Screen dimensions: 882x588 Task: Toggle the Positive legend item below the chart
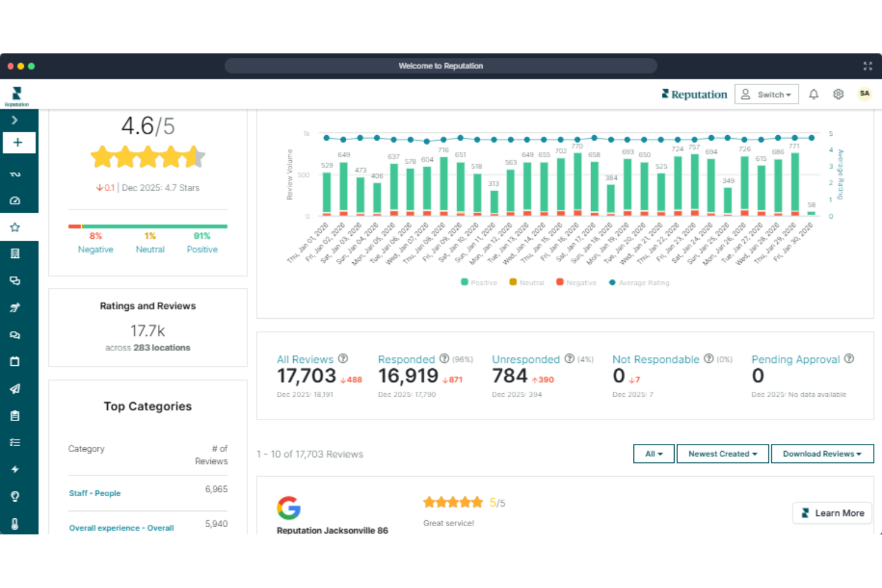pos(479,282)
